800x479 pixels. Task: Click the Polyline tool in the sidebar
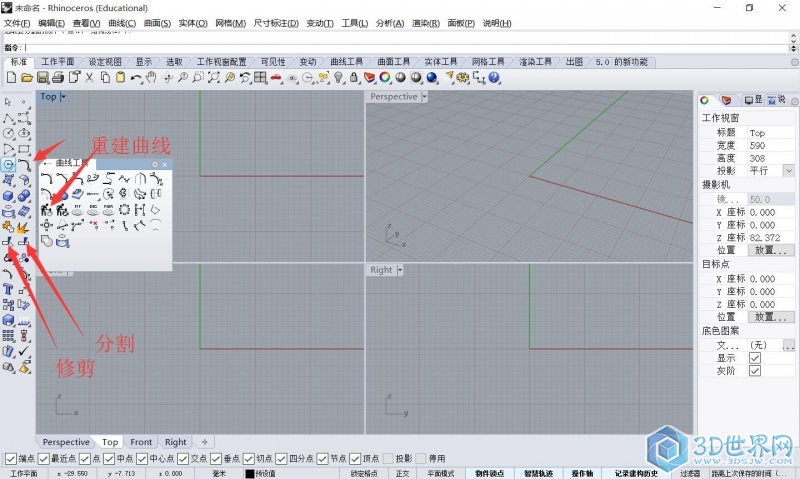[x=8, y=118]
